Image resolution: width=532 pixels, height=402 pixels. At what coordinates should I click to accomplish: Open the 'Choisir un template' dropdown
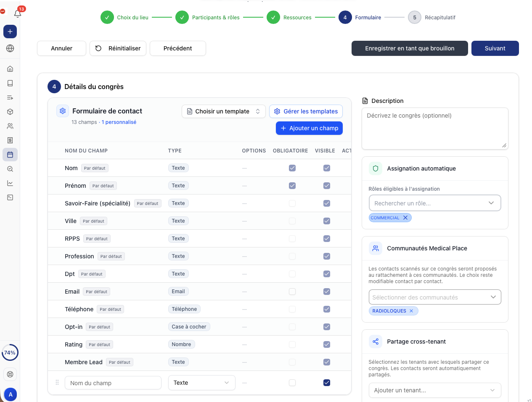click(224, 111)
